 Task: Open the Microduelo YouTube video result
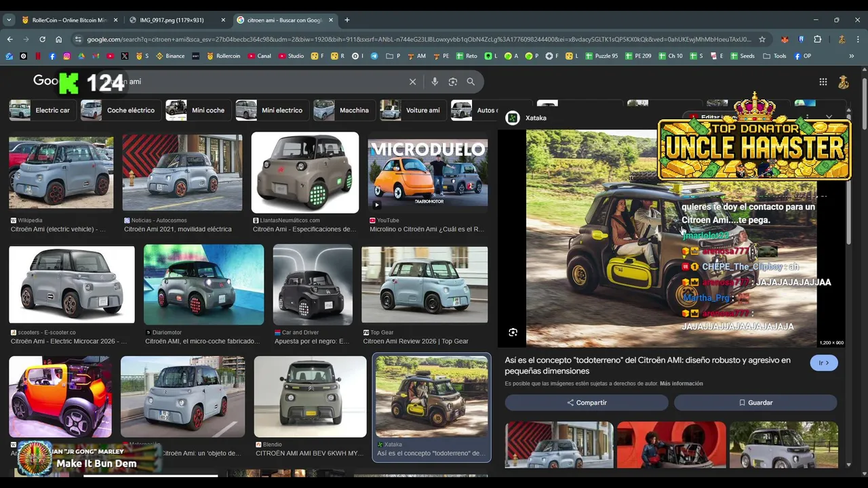(x=427, y=172)
